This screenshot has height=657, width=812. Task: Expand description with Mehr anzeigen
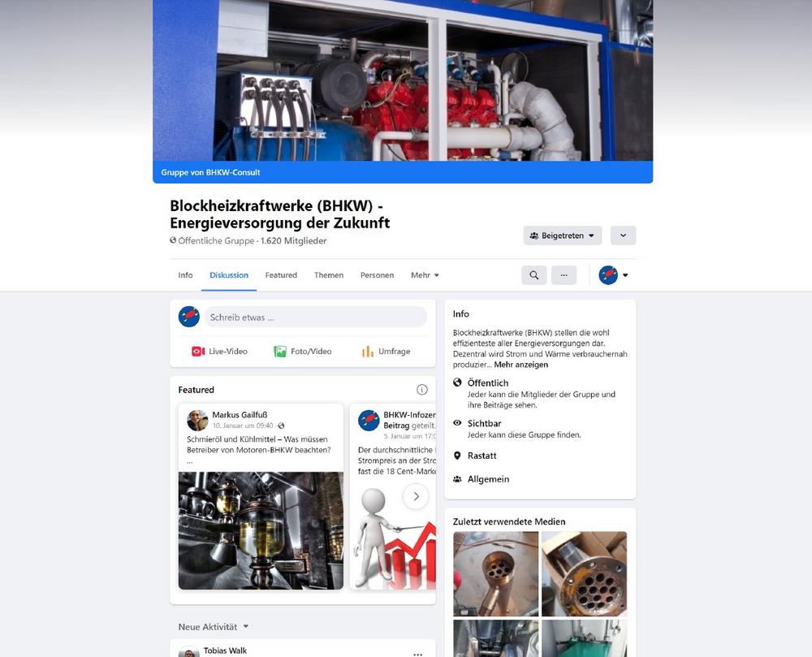pos(521,365)
